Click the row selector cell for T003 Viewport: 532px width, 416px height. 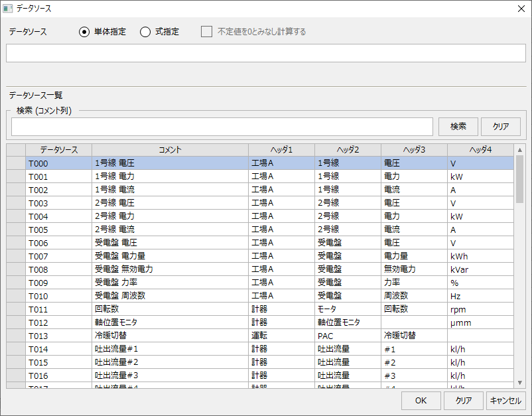coord(16,203)
